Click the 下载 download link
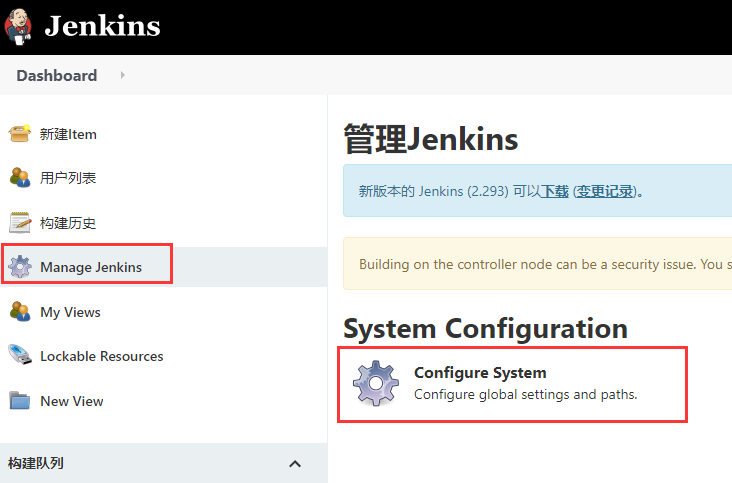 point(555,191)
